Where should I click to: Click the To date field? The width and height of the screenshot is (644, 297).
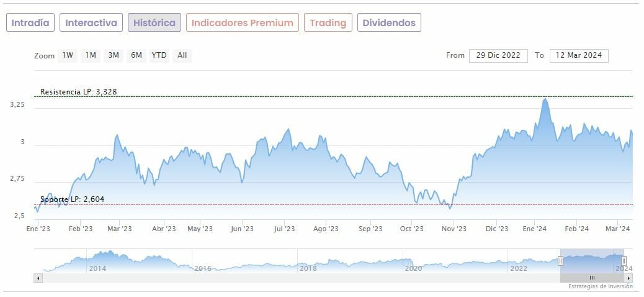[x=579, y=55]
